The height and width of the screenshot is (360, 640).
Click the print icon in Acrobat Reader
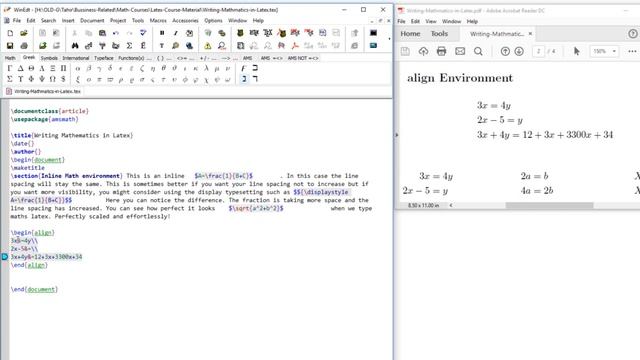[441, 51]
